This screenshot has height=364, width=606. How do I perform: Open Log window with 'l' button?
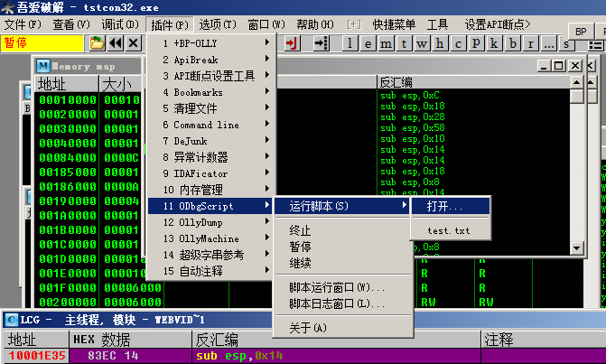point(350,42)
